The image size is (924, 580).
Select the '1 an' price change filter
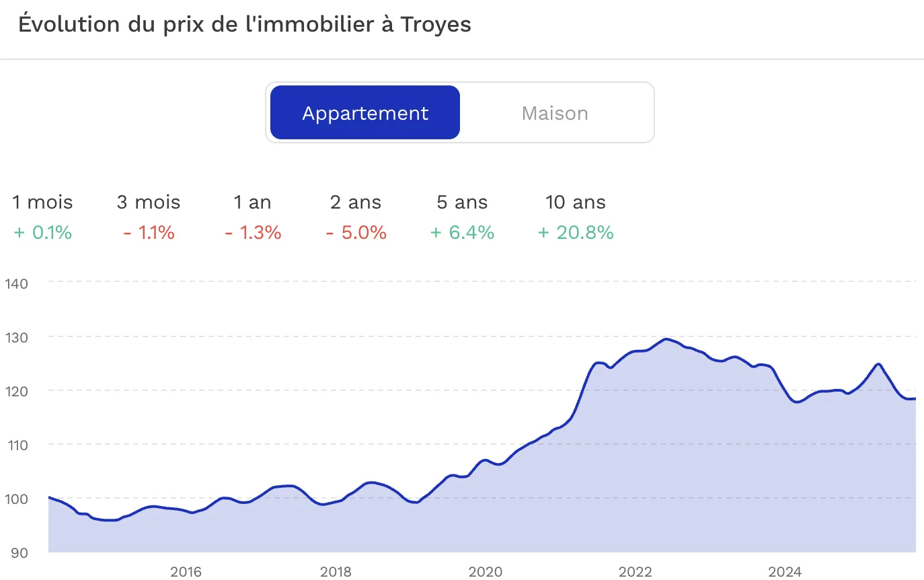[x=252, y=202]
